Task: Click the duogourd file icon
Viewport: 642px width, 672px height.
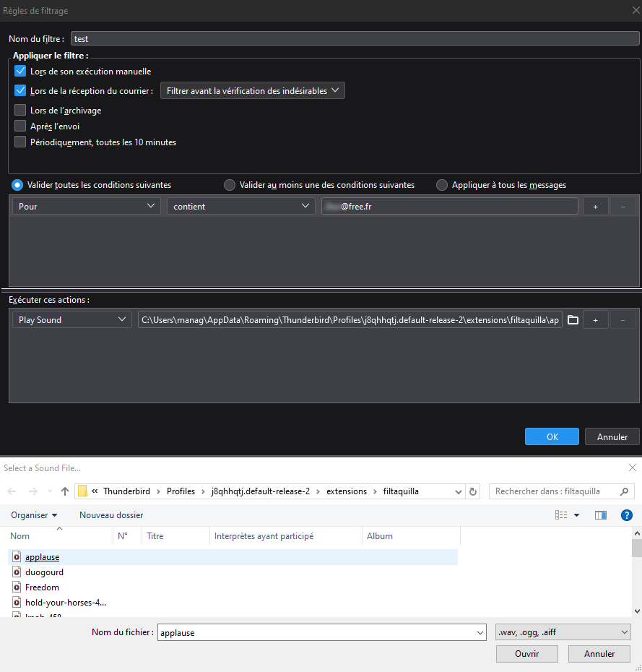Action: pos(17,572)
